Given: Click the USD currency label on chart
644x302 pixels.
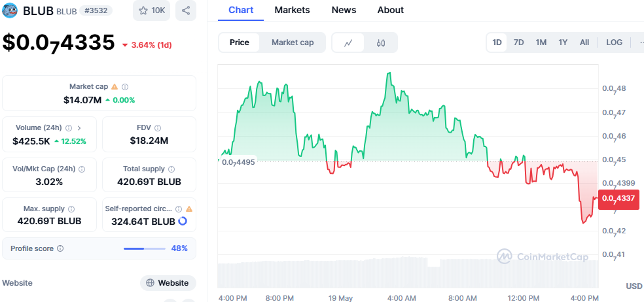Looking at the screenshot, I should coord(634,286).
